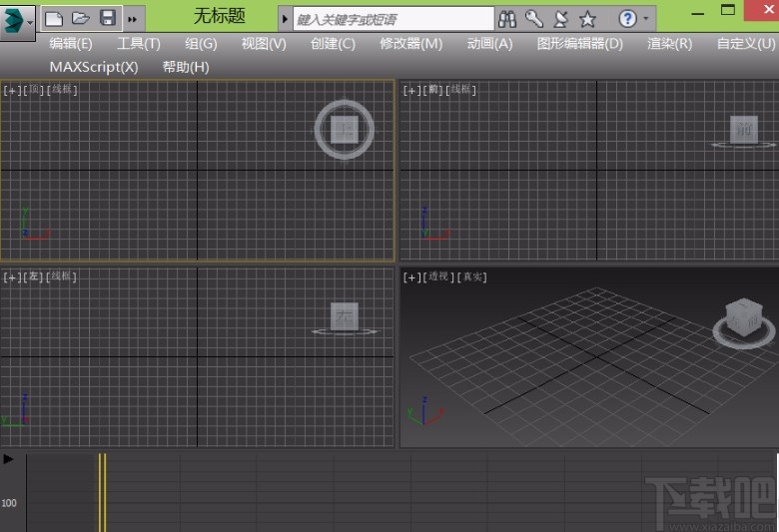Click the play arrow at timeline left
Viewport: 779px width, 532px height.
[8, 459]
